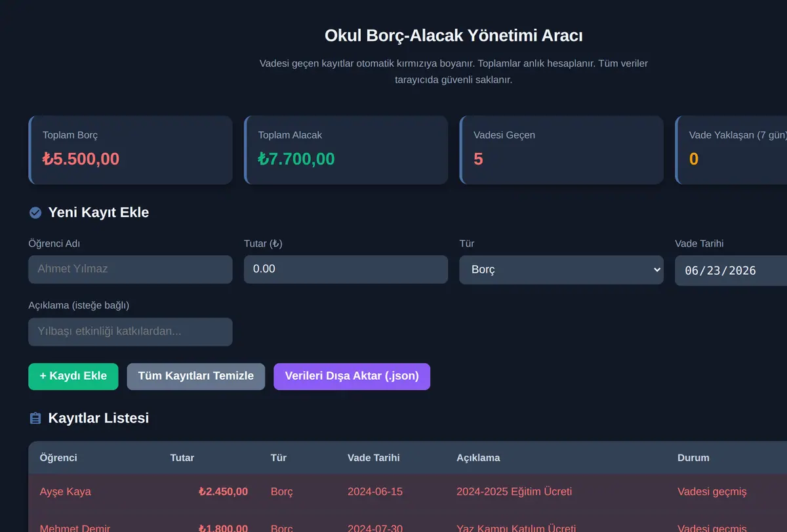Click the Tür column header
This screenshot has height=532, width=787.
[x=279, y=458]
